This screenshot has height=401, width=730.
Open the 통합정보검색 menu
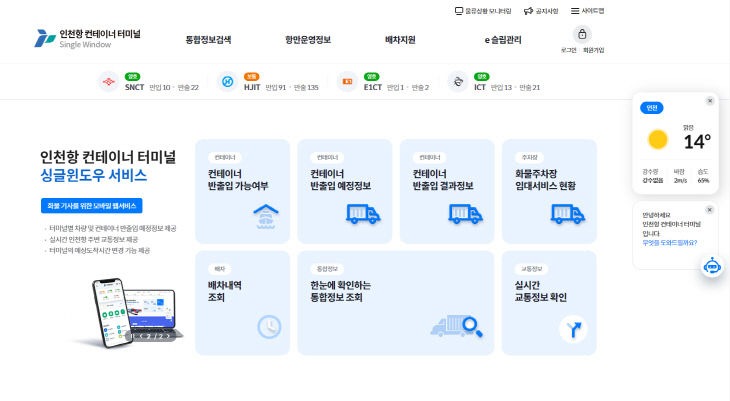208,40
